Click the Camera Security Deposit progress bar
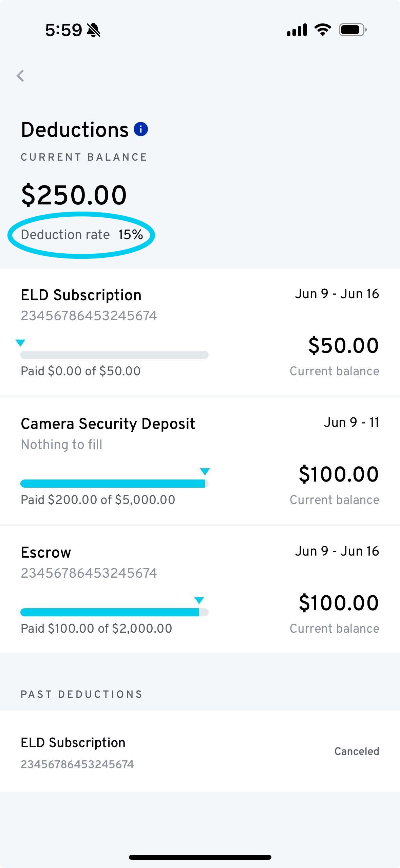The height and width of the screenshot is (868, 400). pyautogui.click(x=114, y=484)
